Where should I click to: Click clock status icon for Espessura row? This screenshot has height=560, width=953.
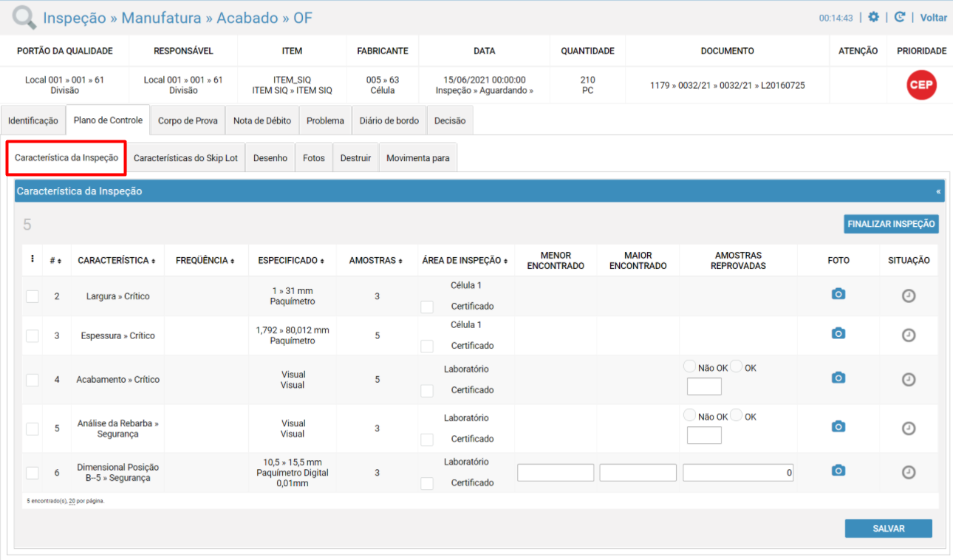[x=909, y=335]
